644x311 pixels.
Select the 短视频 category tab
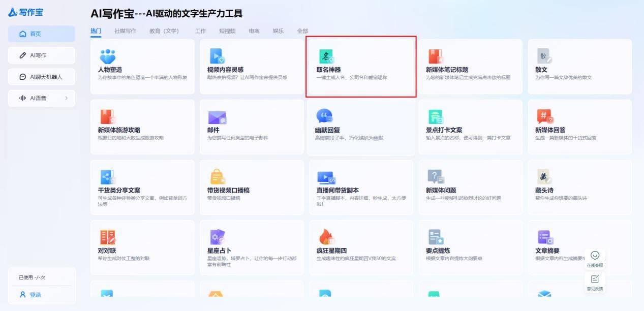click(227, 31)
